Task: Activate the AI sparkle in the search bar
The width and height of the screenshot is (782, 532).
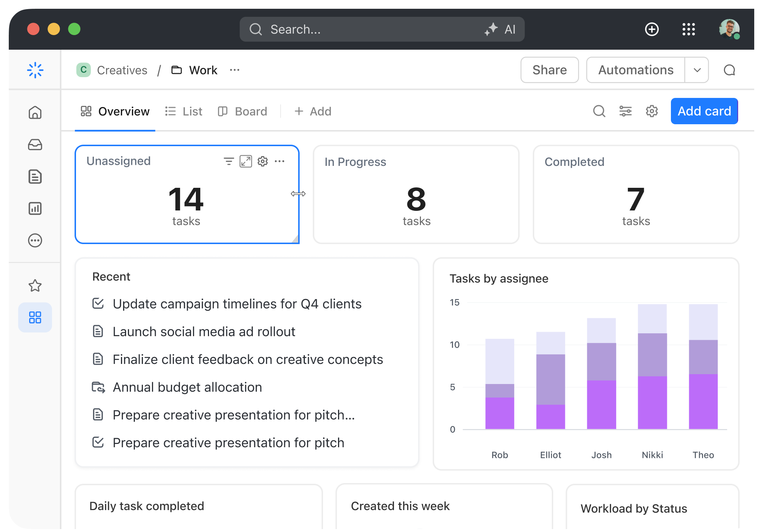Action: (500, 29)
